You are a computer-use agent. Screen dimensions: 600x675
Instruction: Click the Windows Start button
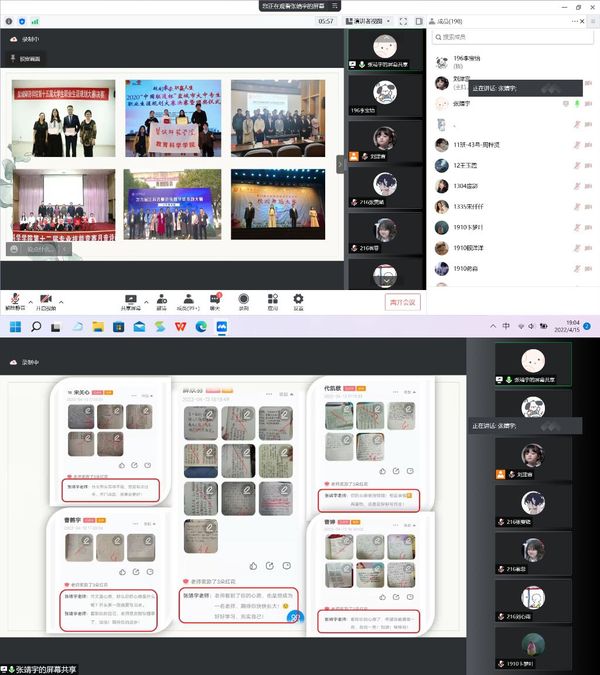(x=16, y=327)
